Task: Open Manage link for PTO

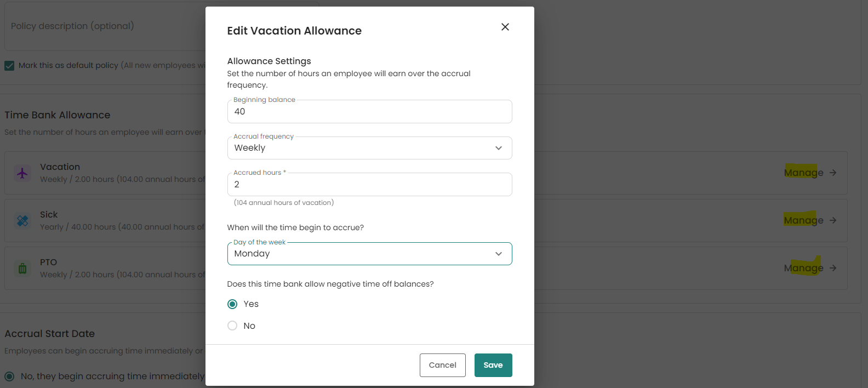Action: click(x=803, y=268)
